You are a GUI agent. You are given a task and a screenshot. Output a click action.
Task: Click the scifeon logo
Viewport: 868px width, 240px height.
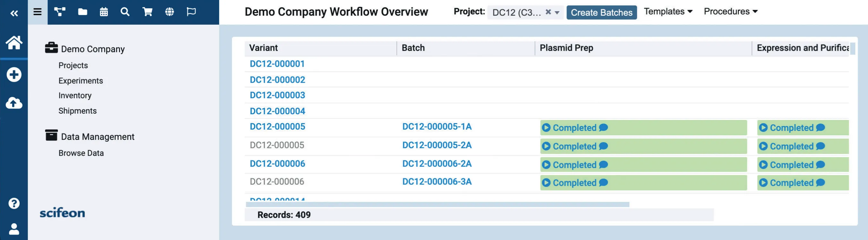pos(62,213)
